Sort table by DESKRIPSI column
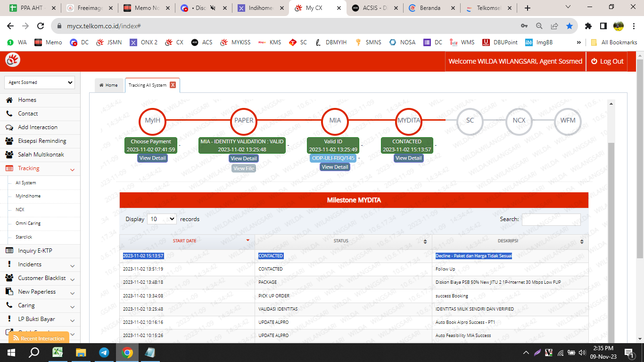The image size is (644, 362). pos(510,241)
